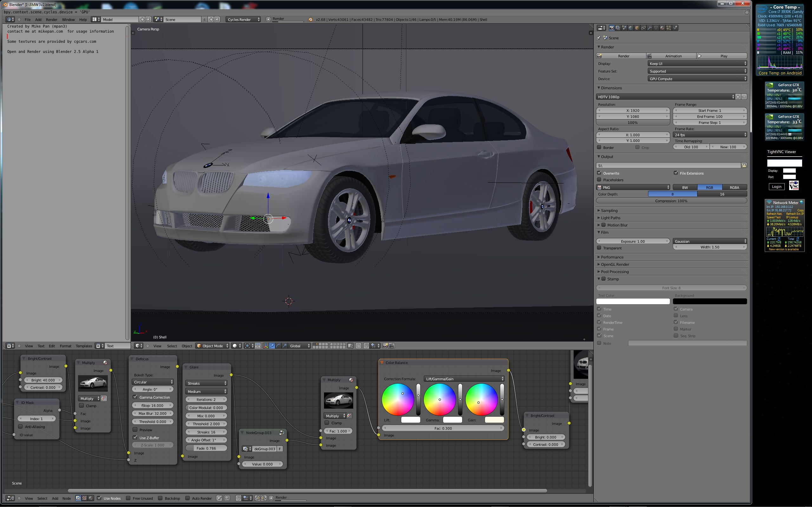Select the rotate manipulator arc icon
Viewport: 812px width, 507px height.
278,346
